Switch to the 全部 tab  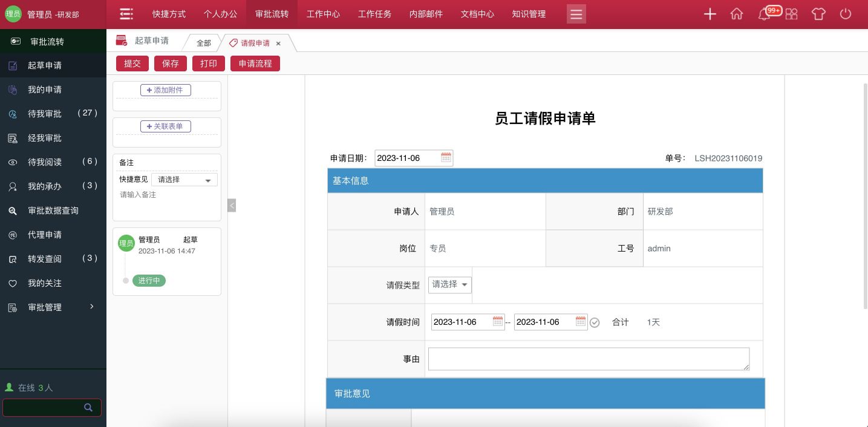coord(204,43)
